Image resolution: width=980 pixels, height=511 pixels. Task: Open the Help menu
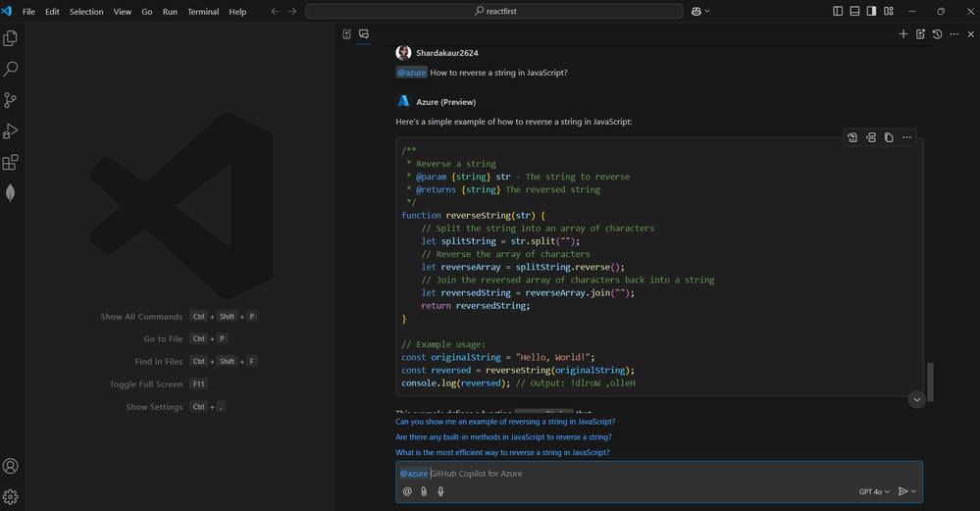click(x=237, y=11)
